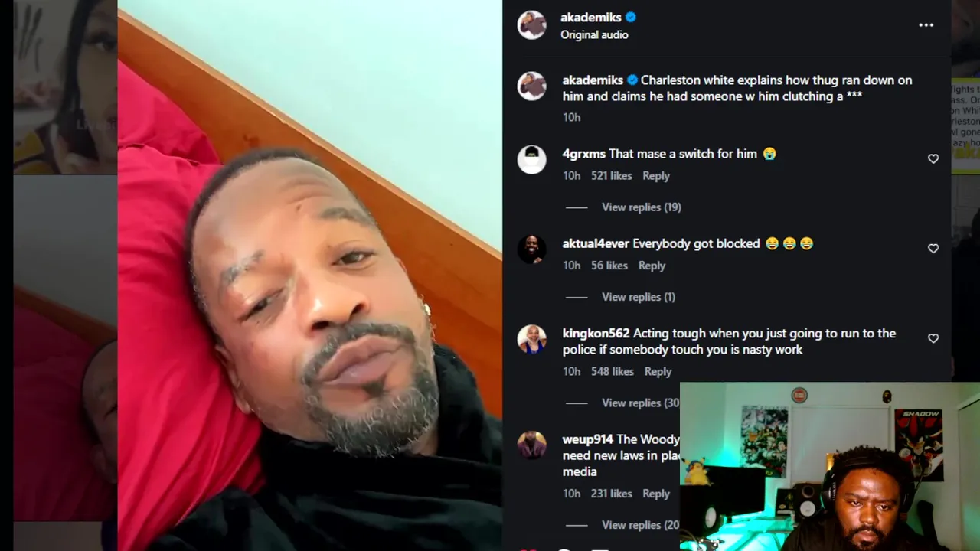Open the three-dots more options menu
The image size is (980, 551).
coord(926,25)
